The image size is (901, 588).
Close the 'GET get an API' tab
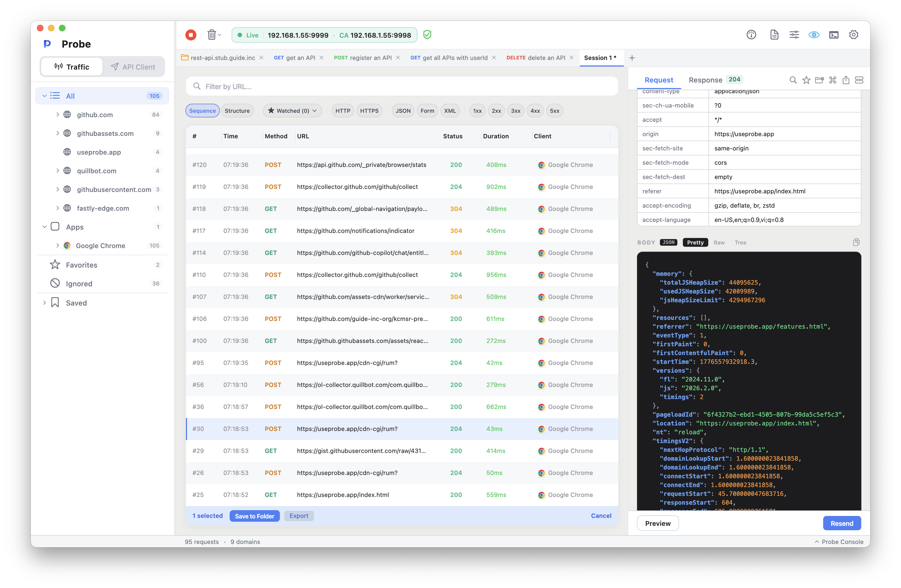click(322, 58)
